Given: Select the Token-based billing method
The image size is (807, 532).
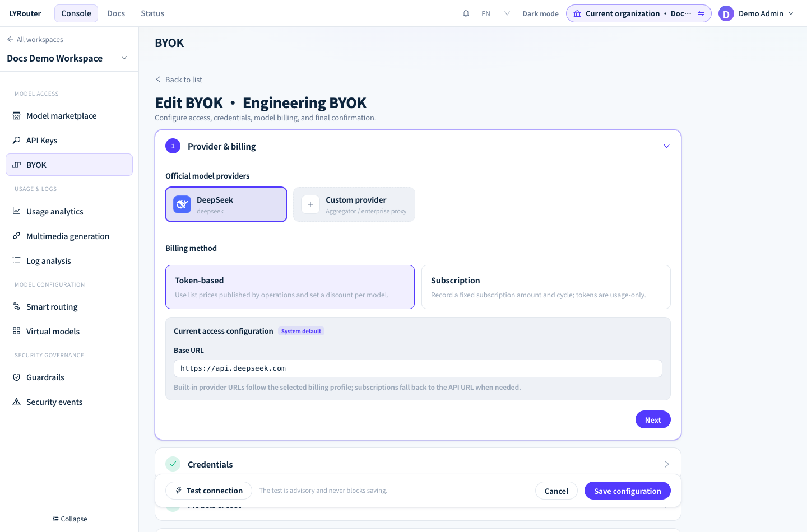Looking at the screenshot, I should click(x=290, y=287).
